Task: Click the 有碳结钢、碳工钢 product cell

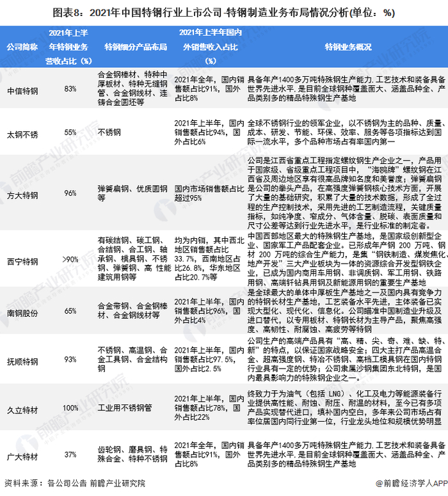Action: coord(134,259)
